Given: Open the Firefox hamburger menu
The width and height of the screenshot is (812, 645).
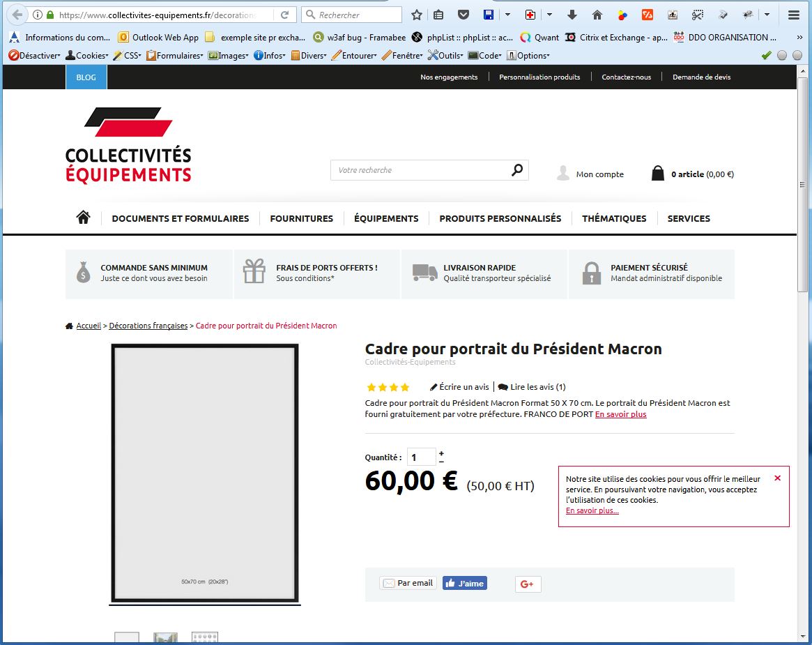Looking at the screenshot, I should click(794, 15).
